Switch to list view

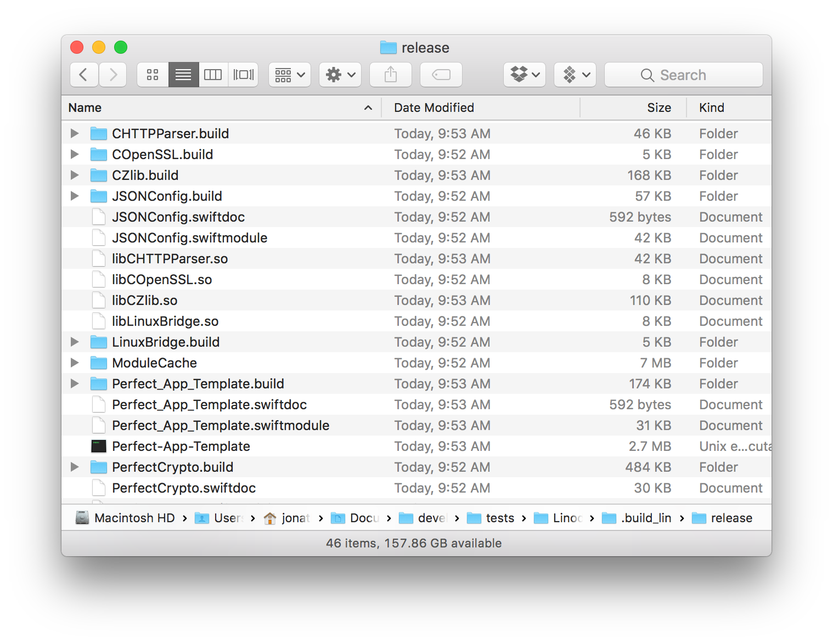[183, 75]
